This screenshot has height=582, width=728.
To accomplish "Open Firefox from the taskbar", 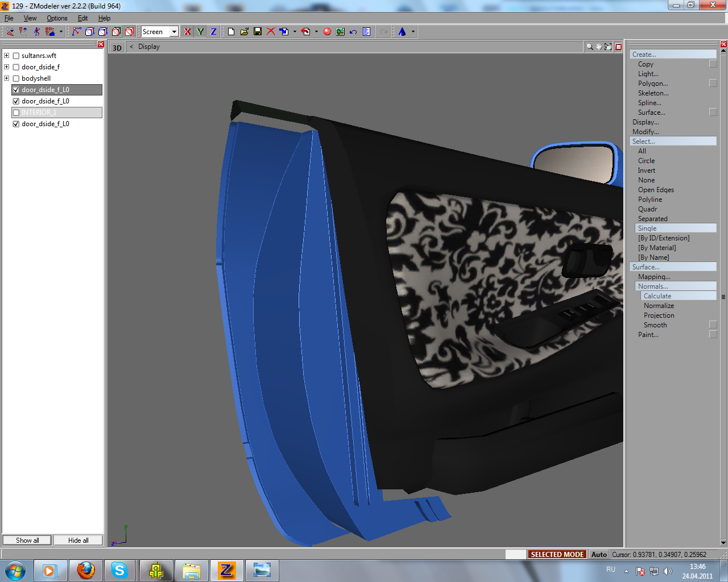I will click(86, 570).
